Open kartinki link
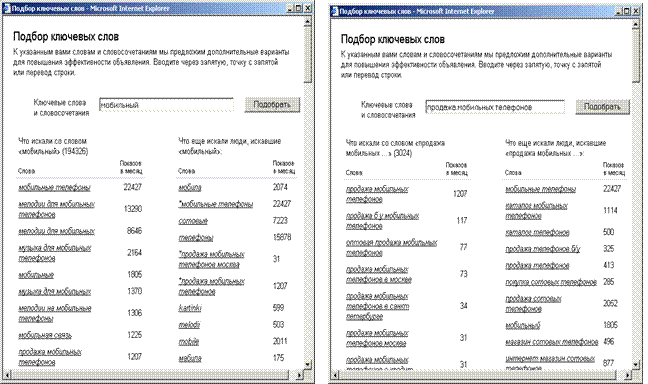648x384 pixels. pyautogui.click(x=190, y=308)
